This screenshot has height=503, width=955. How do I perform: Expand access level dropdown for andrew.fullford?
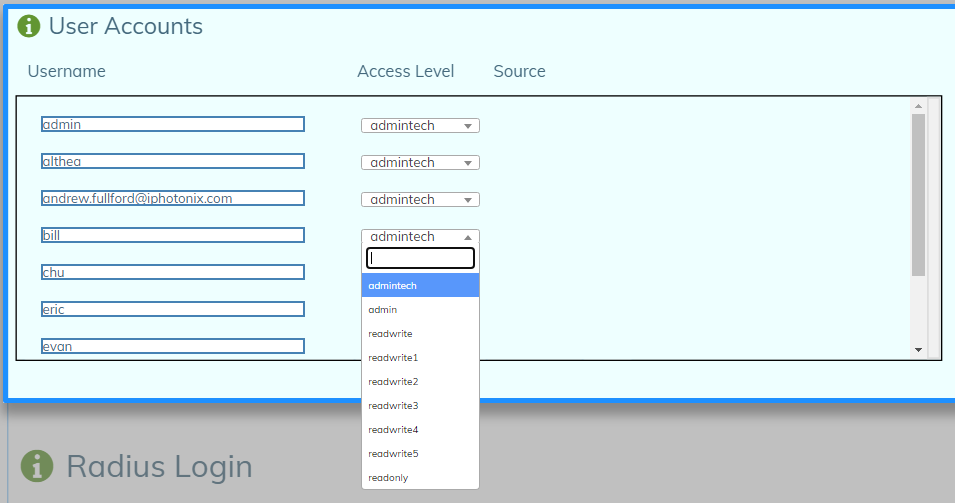(x=420, y=200)
